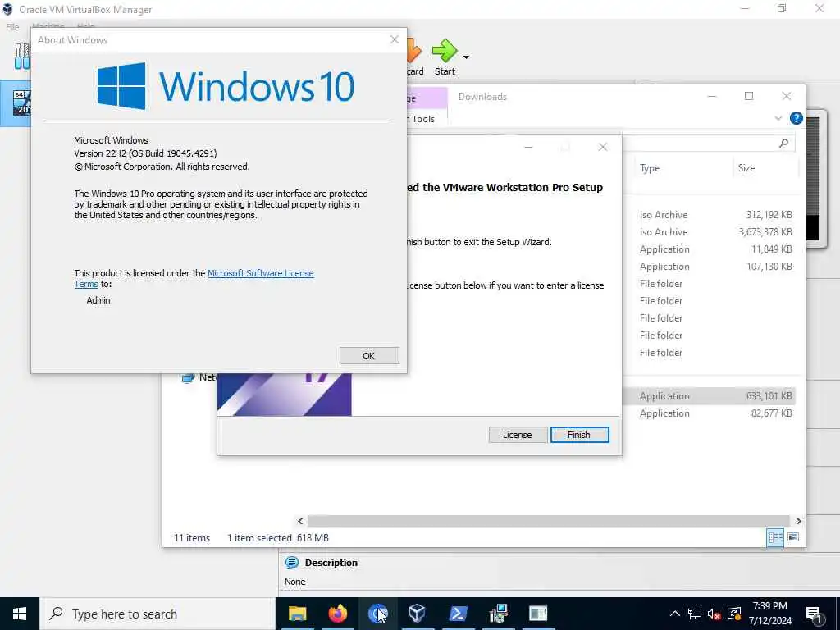The image size is (840, 630).
Task: Select the Application row sized 82,677 KB
Action: coord(710,413)
